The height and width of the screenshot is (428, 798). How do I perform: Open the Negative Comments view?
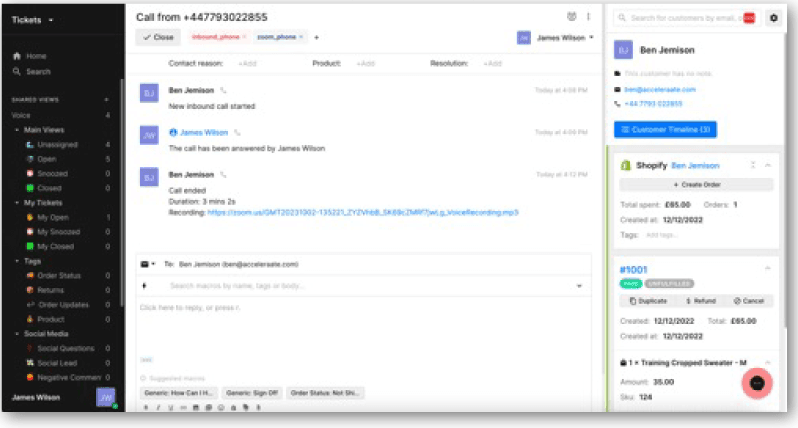[x=68, y=378]
